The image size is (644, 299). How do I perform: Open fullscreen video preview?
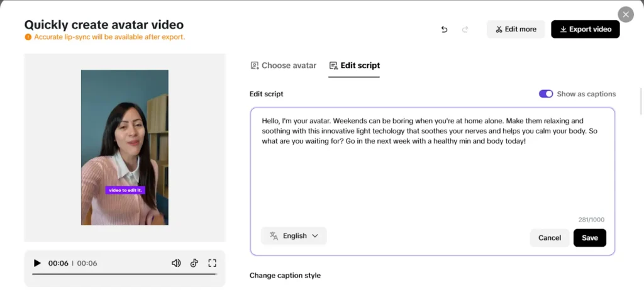(x=212, y=263)
